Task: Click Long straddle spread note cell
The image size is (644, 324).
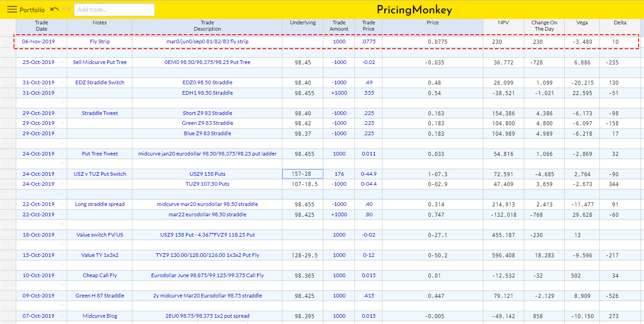Action: pyautogui.click(x=100, y=204)
